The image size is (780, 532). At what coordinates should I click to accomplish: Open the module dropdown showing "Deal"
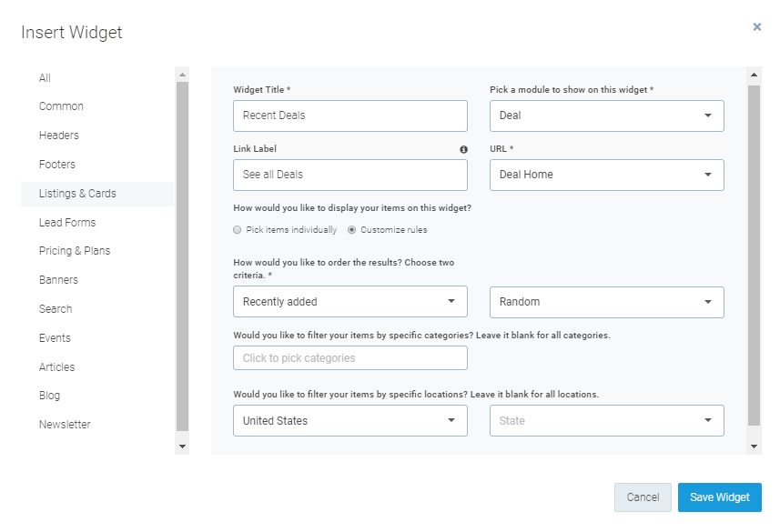click(606, 115)
